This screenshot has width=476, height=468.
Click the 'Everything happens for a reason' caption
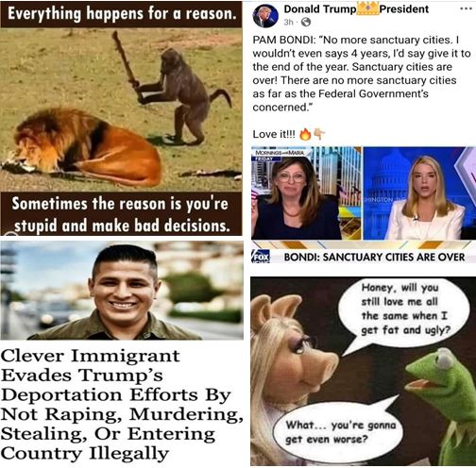pos(122,13)
